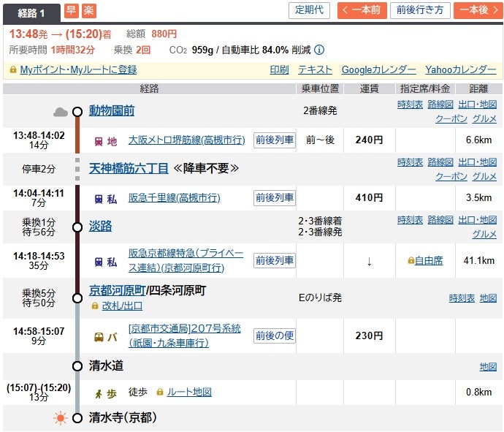Open the 地図 link for 清水道
The height and width of the screenshot is (432, 504).
click(x=488, y=366)
